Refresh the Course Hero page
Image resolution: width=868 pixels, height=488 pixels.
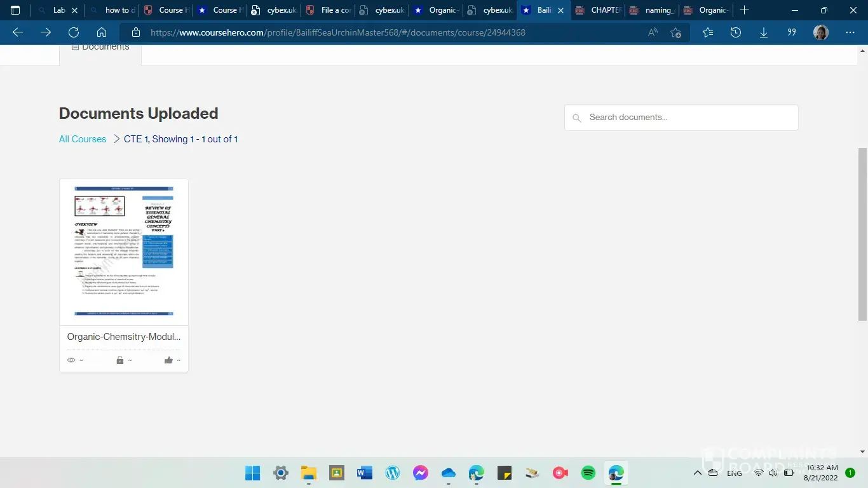coord(74,32)
